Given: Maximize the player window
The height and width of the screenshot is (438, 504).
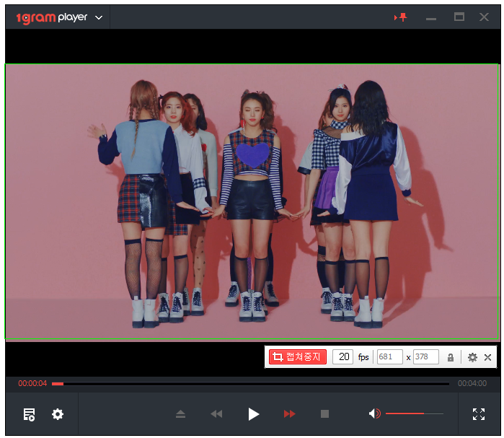Looking at the screenshot, I should (x=459, y=17).
